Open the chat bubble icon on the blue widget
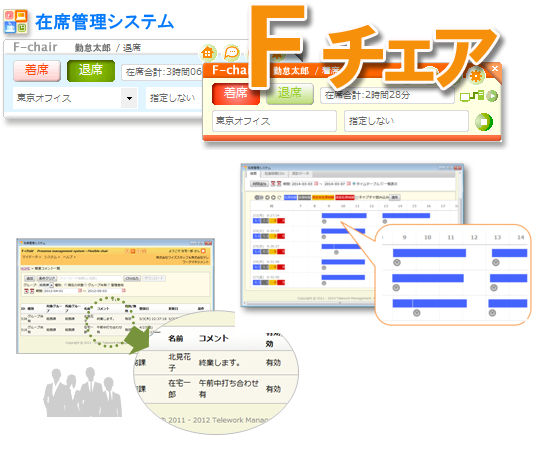543x462 pixels. click(x=231, y=53)
